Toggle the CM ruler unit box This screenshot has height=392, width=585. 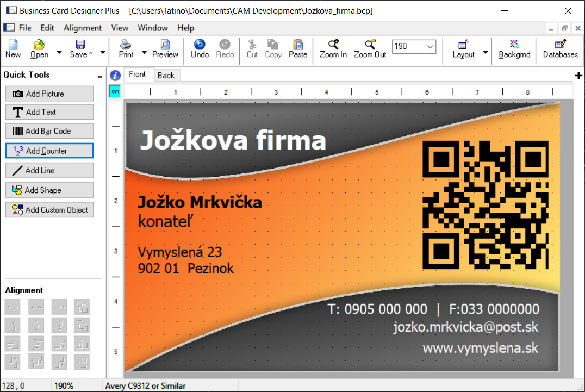[x=115, y=92]
